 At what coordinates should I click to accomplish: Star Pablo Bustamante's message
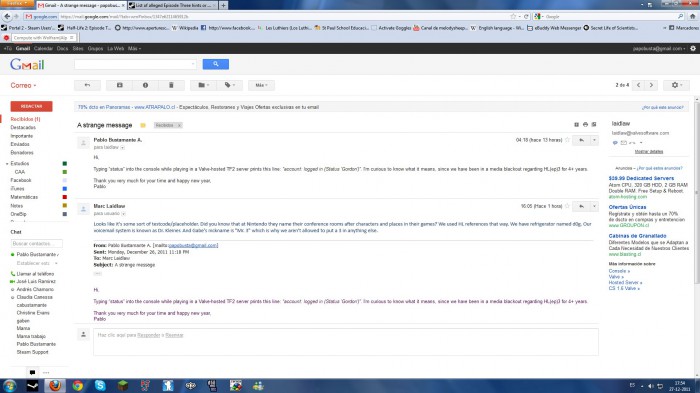click(567, 140)
